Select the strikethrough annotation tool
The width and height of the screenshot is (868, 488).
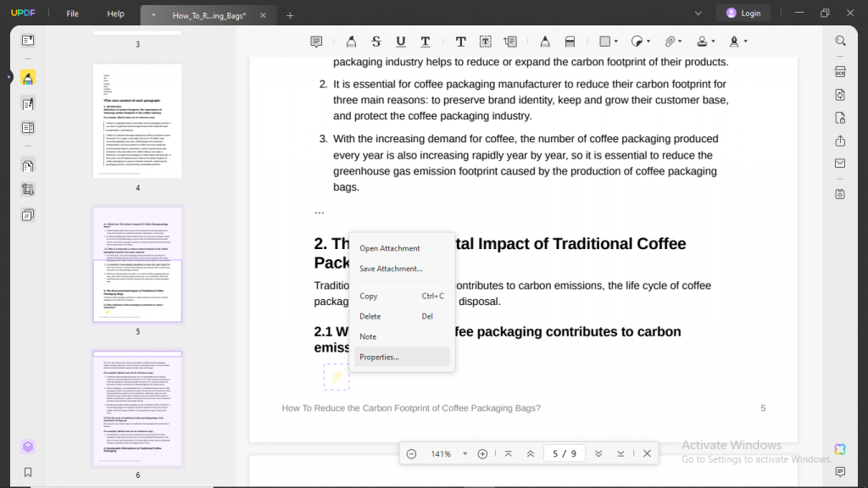coord(376,41)
